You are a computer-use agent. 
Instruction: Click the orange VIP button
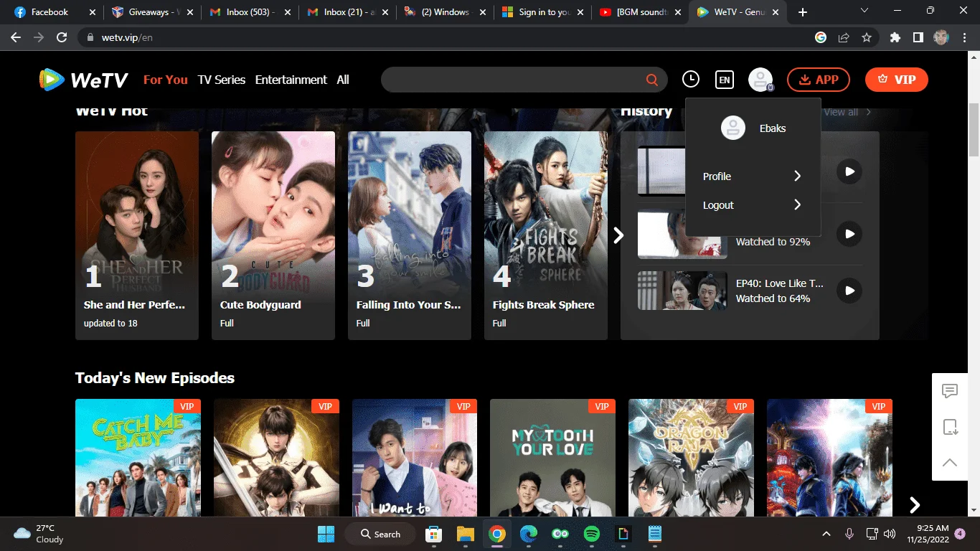coord(897,80)
